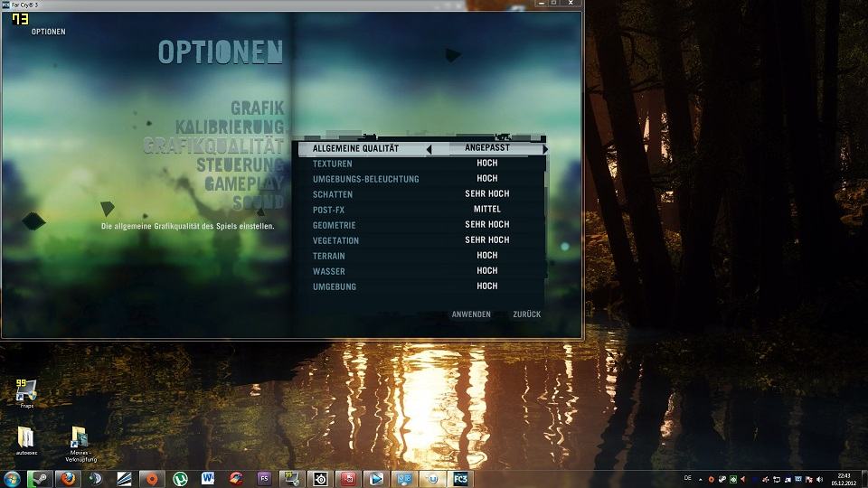Click the Geometrie row label

point(335,226)
